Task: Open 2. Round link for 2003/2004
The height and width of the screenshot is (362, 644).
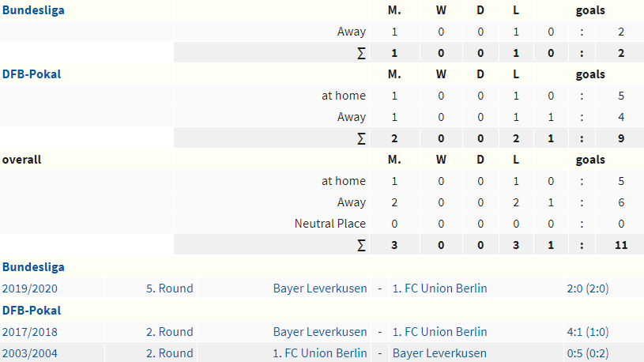Action: point(170,353)
